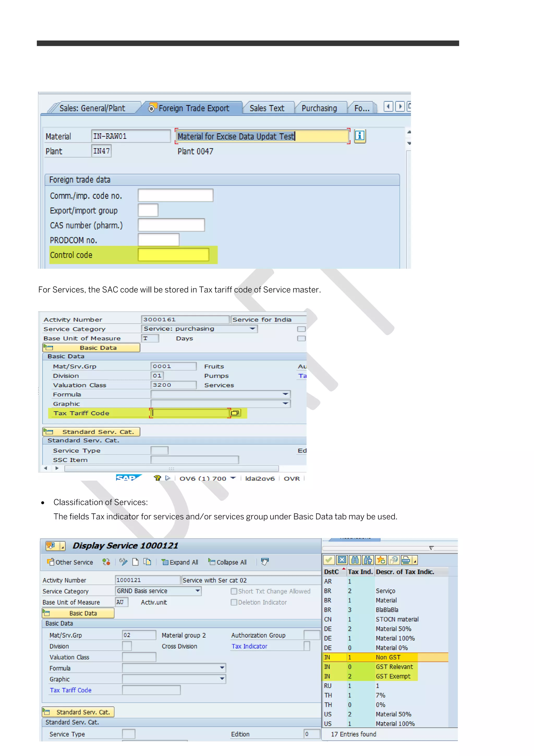The height and width of the screenshot is (756, 534).
Task: Open Purchasing tab
Action: [x=319, y=108]
